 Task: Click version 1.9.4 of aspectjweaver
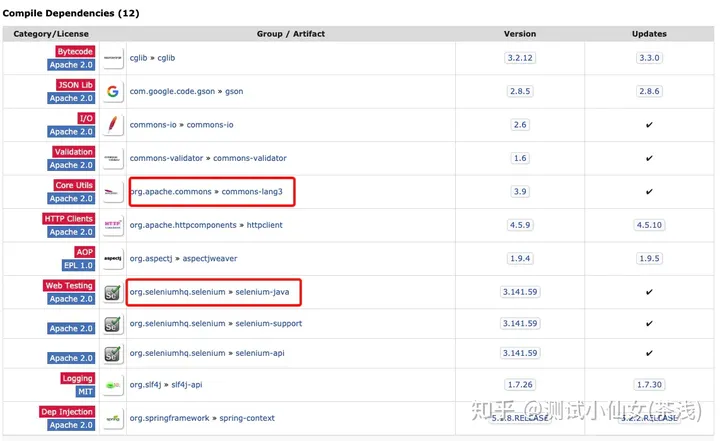point(520,259)
